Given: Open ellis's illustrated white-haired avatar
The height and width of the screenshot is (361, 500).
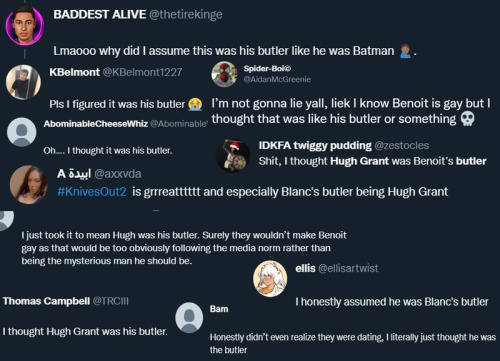Looking at the screenshot, I should pyautogui.click(x=270, y=279).
